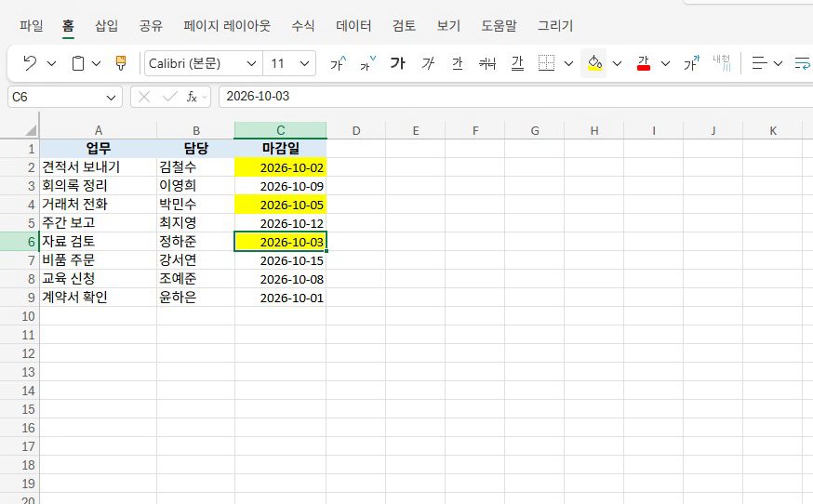Image resolution: width=813 pixels, height=504 pixels.
Task: Switch to the 페이지 레이아웃 tab
Action: pyautogui.click(x=227, y=25)
